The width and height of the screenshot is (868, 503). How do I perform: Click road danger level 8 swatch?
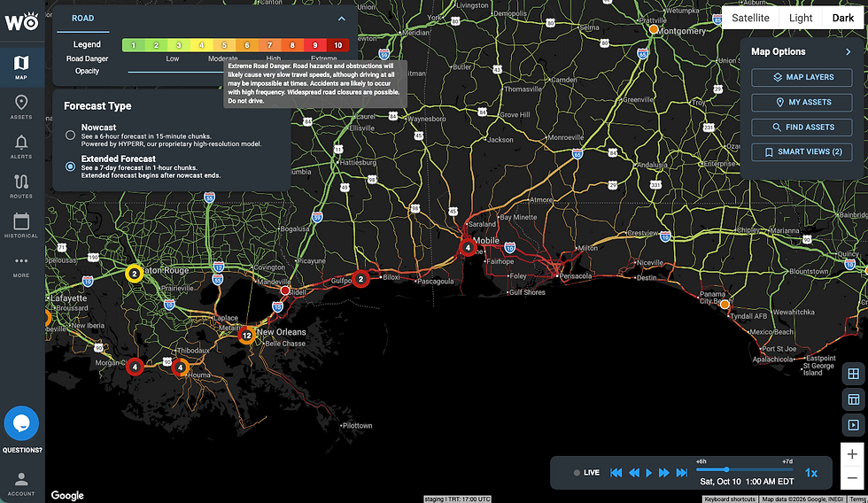[x=292, y=45]
